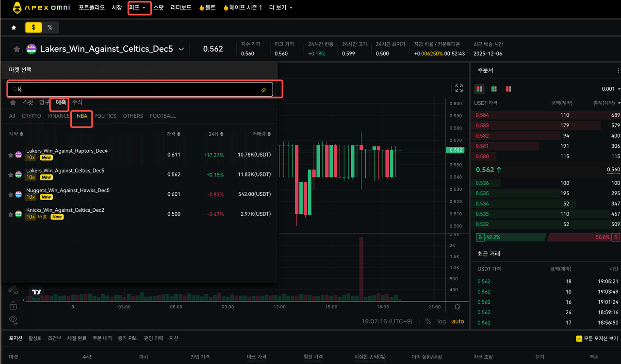Open order book 0.001 precision dropdown
This screenshot has height=364, width=621.
click(x=611, y=89)
